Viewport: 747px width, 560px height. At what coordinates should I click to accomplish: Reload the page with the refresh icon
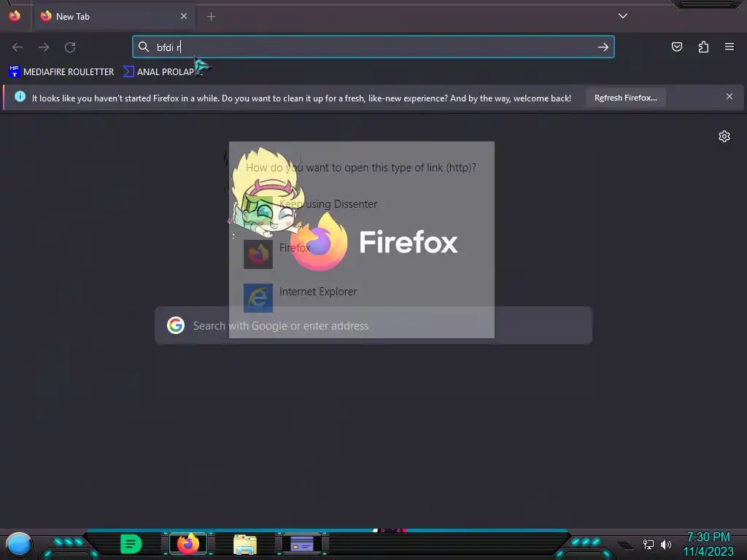pyautogui.click(x=70, y=47)
